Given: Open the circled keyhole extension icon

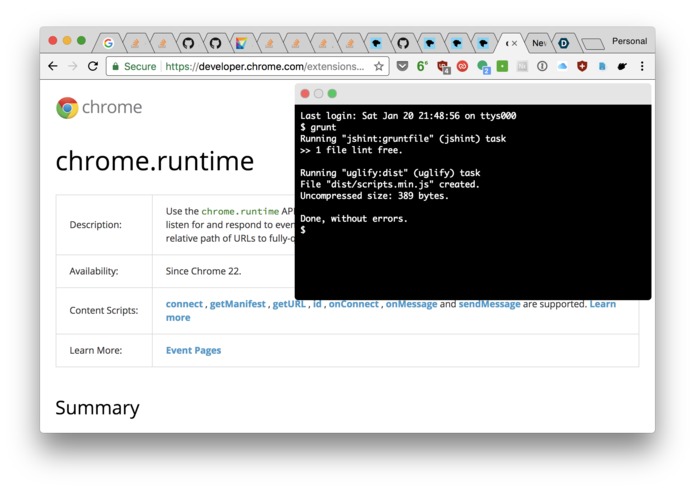Looking at the screenshot, I should pyautogui.click(x=542, y=66).
